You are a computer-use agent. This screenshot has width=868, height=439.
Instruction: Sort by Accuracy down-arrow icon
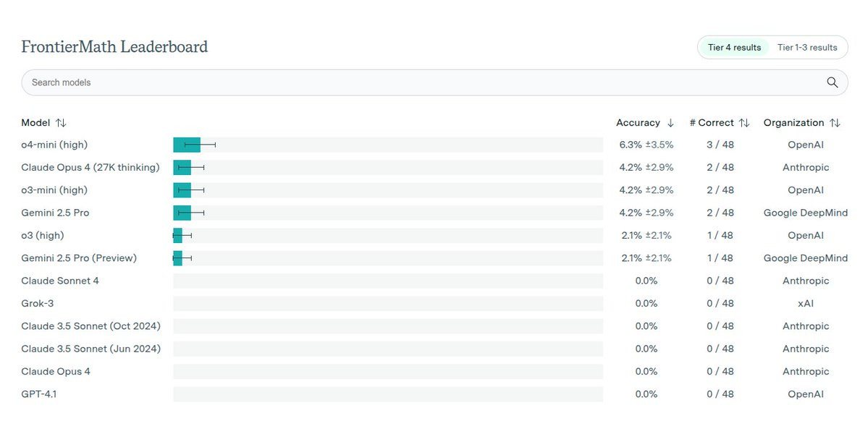tap(670, 123)
